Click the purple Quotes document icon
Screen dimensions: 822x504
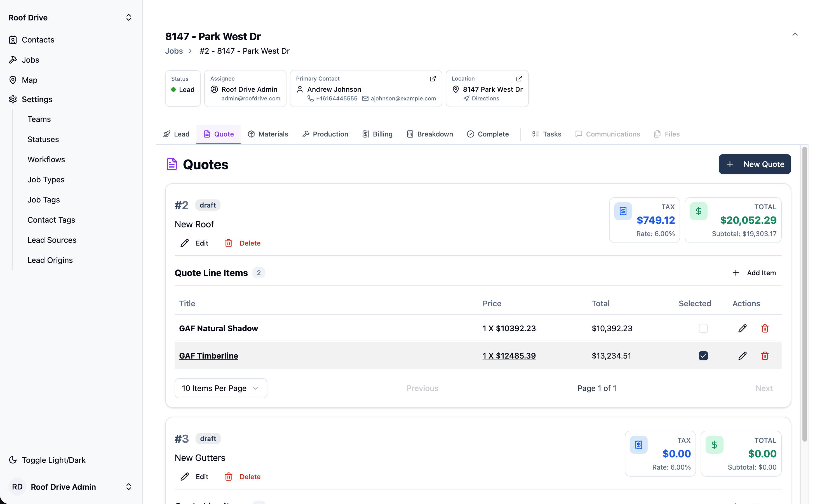pyautogui.click(x=172, y=164)
